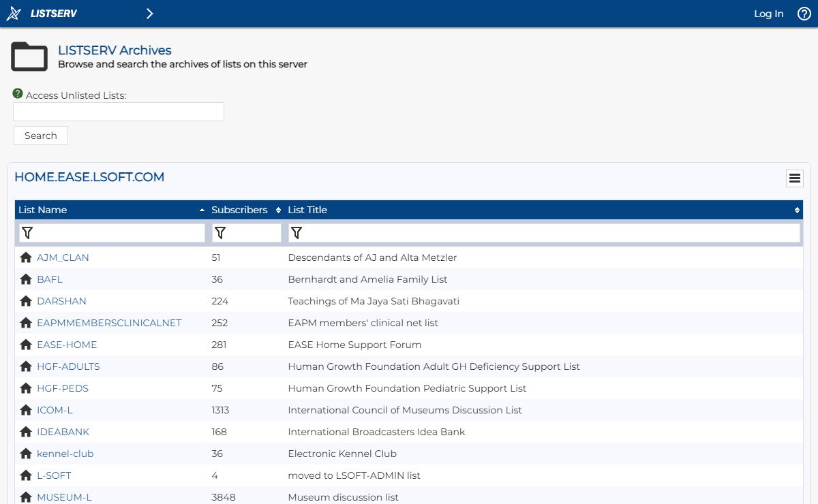Focus the Access Unlisted Lists input field
This screenshot has width=818, height=504.
point(119,112)
